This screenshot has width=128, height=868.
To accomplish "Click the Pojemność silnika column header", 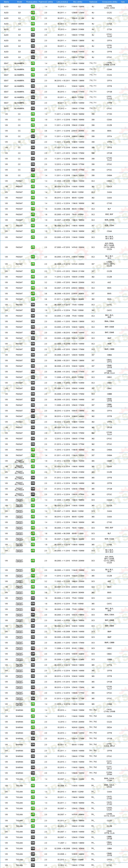I will coord(46,2).
